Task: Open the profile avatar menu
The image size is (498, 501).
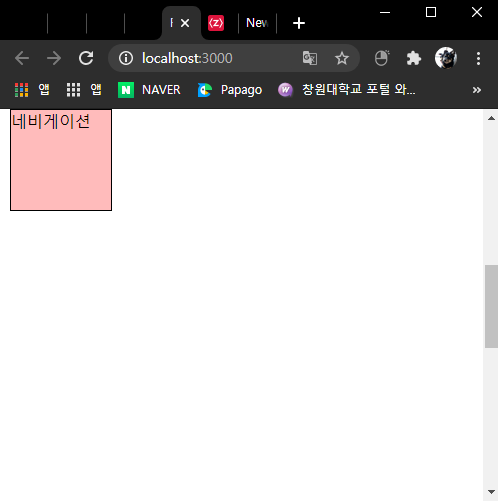Action: 446,58
